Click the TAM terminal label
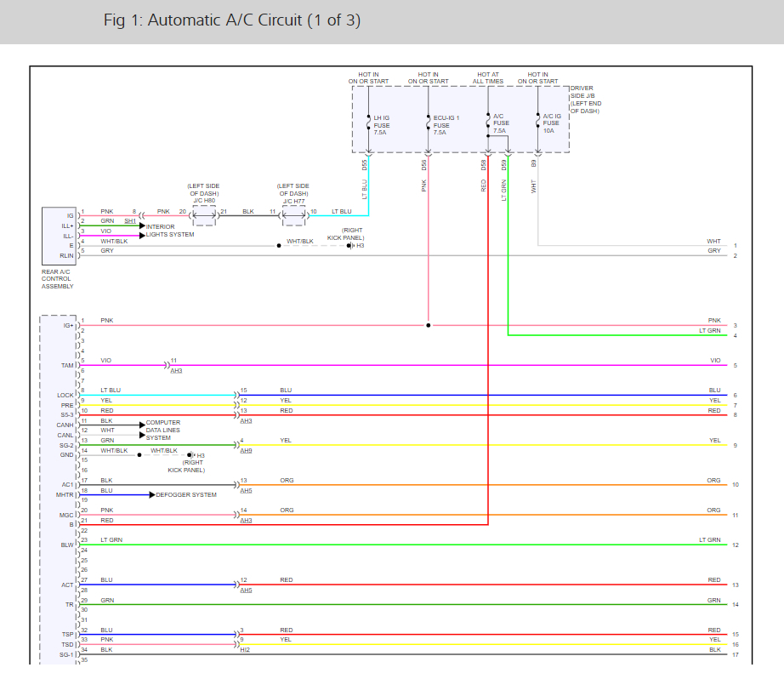 point(66,365)
